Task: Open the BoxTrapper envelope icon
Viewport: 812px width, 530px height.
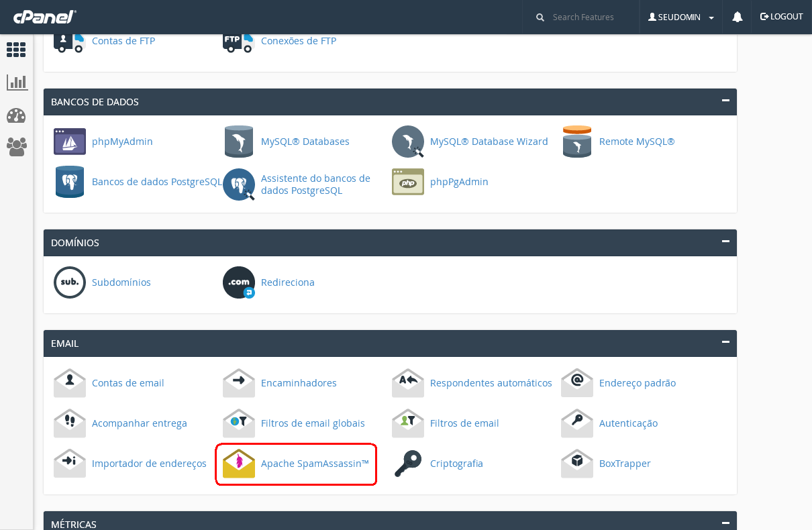Action: (577, 464)
